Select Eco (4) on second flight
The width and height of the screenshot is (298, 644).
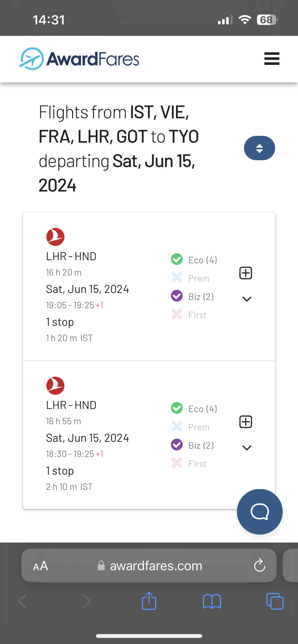[x=194, y=409]
